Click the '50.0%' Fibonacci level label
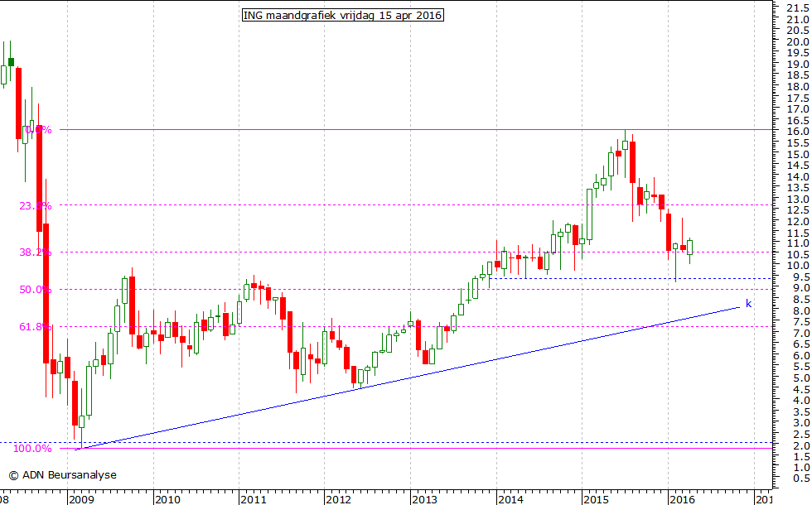The width and height of the screenshot is (812, 505). (36, 290)
